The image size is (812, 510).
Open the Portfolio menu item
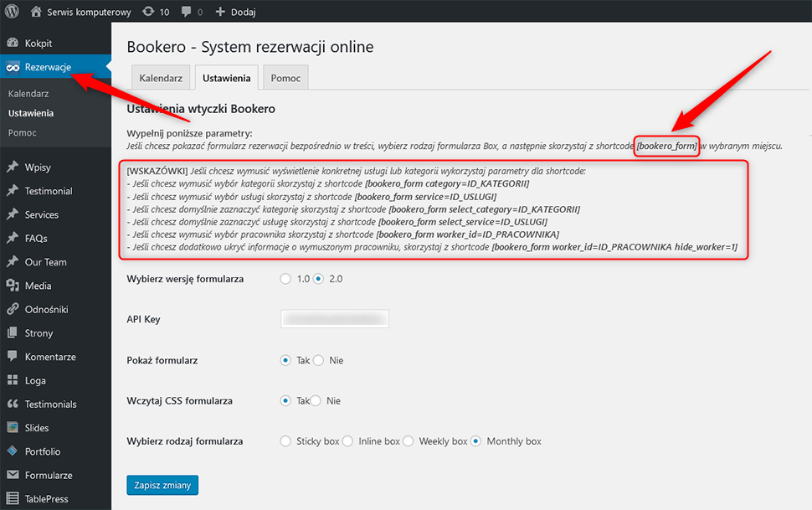[55, 451]
